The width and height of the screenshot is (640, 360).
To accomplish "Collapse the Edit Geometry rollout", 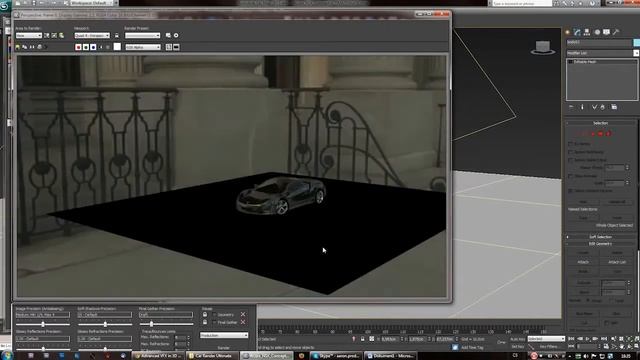I will [600, 244].
